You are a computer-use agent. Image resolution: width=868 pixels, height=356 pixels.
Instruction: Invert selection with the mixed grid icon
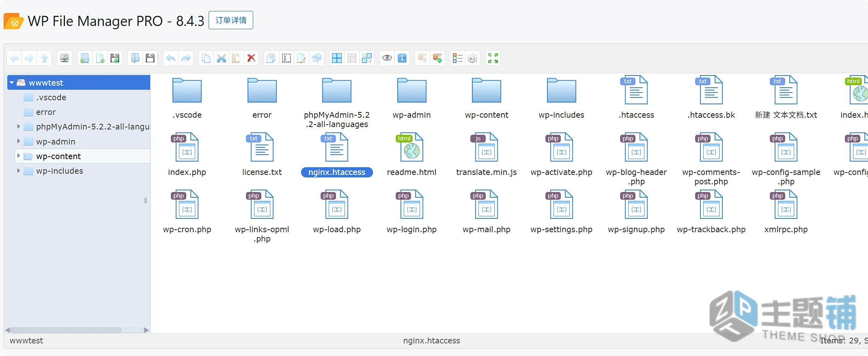[367, 58]
